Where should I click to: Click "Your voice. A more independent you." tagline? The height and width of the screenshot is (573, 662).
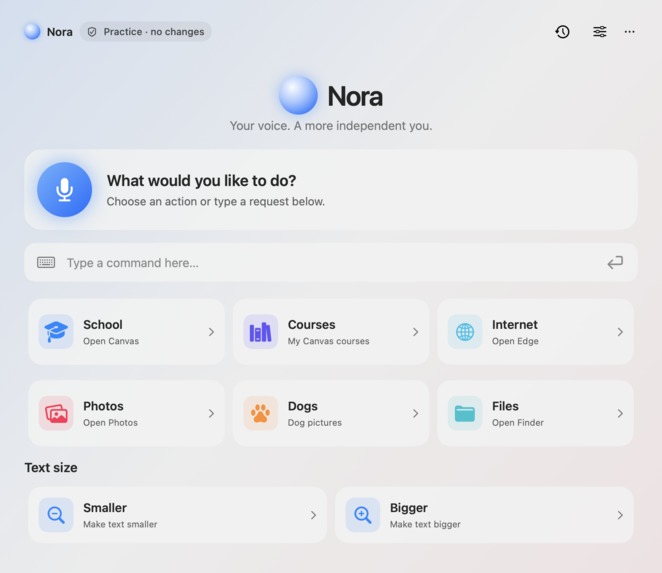[331, 126]
